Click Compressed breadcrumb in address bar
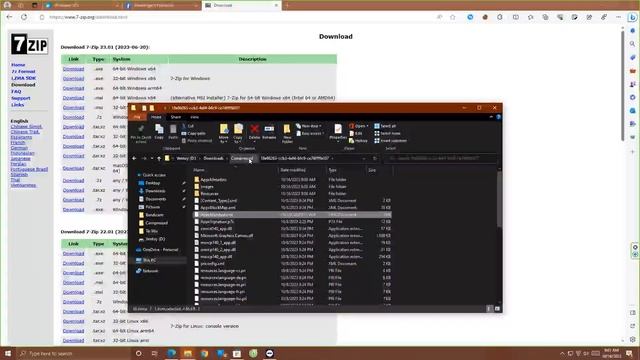This screenshot has width=640, height=360. [x=242, y=158]
